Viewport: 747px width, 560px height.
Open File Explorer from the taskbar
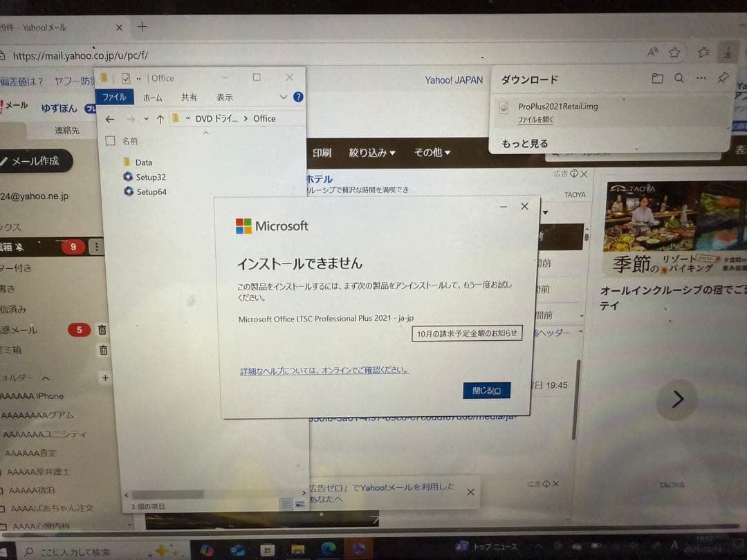pyautogui.click(x=297, y=548)
